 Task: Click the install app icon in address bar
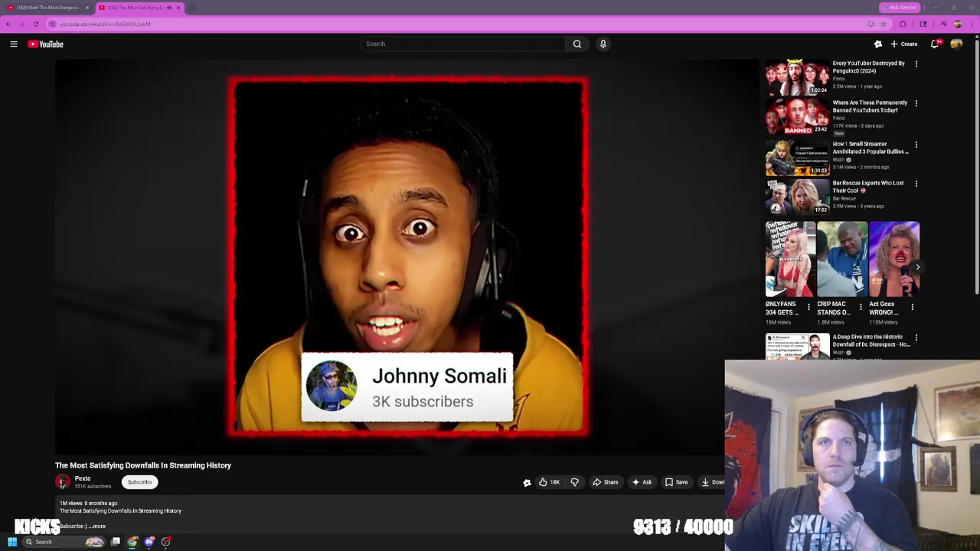coord(871,24)
